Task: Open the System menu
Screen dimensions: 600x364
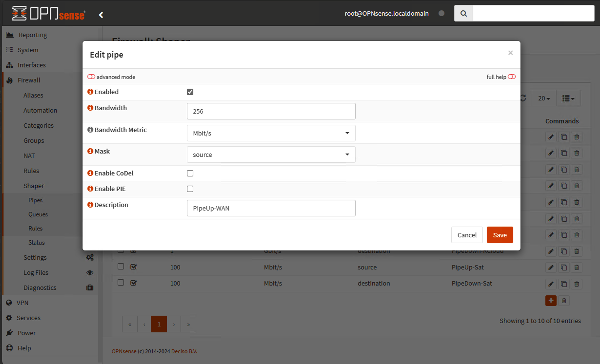Action: [28, 50]
